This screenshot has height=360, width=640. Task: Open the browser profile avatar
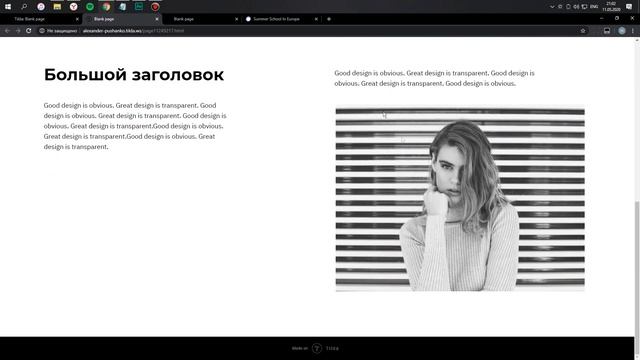tap(621, 31)
